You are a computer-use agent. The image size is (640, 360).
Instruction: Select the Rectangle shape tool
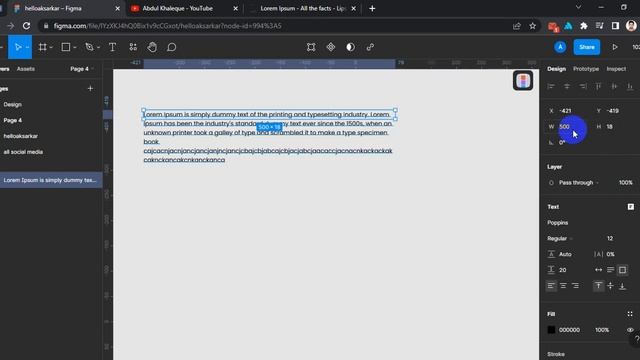(65, 47)
